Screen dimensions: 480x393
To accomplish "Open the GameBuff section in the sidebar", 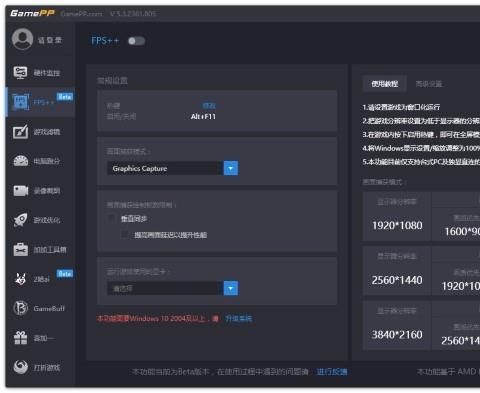I will [x=40, y=308].
